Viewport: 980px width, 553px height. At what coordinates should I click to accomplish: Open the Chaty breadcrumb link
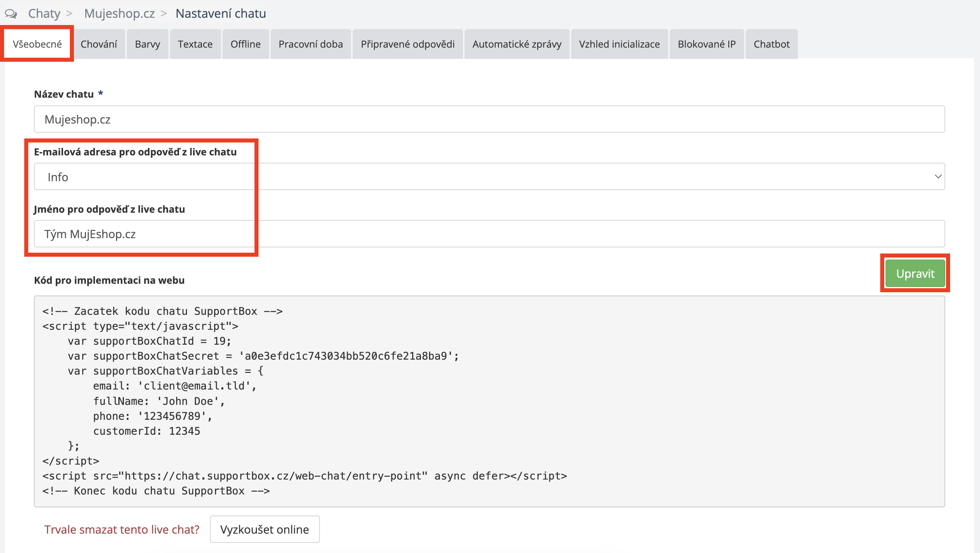(x=44, y=14)
